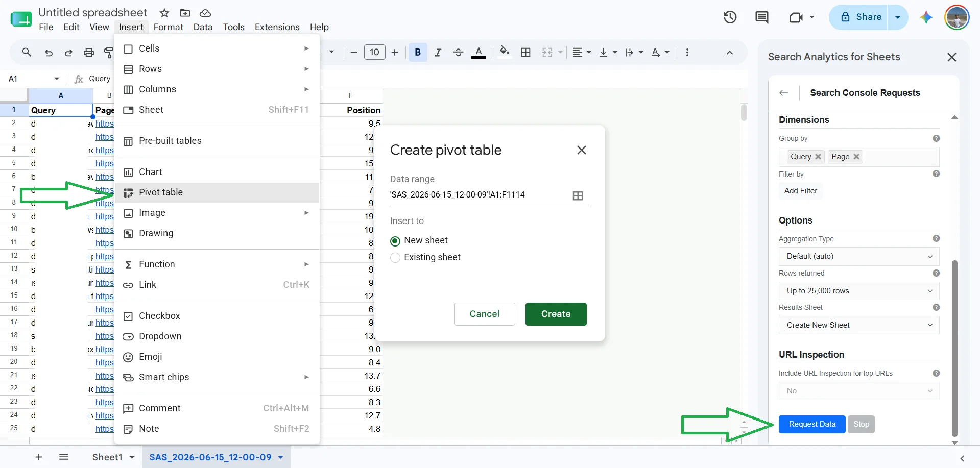980x468 pixels.
Task: Toggle bold formatting
Action: (x=418, y=52)
